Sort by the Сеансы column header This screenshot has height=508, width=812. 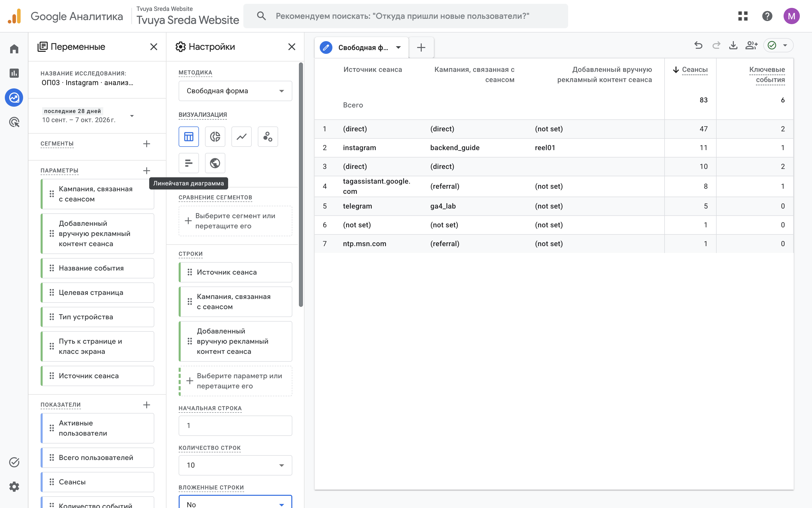[x=695, y=70]
